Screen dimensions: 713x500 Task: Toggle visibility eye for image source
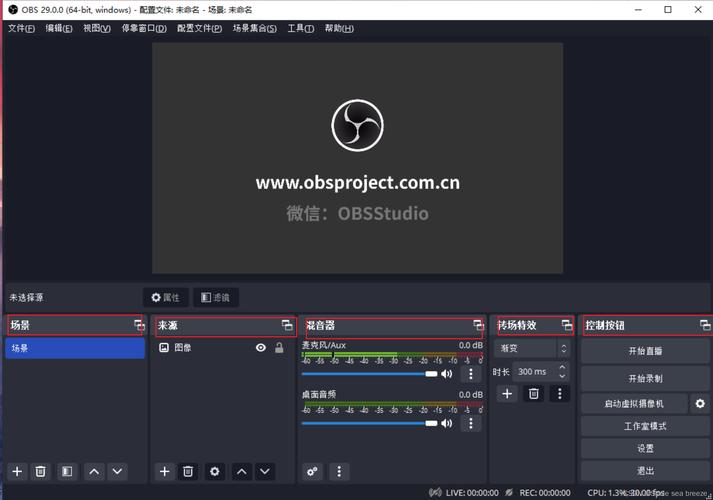click(261, 348)
